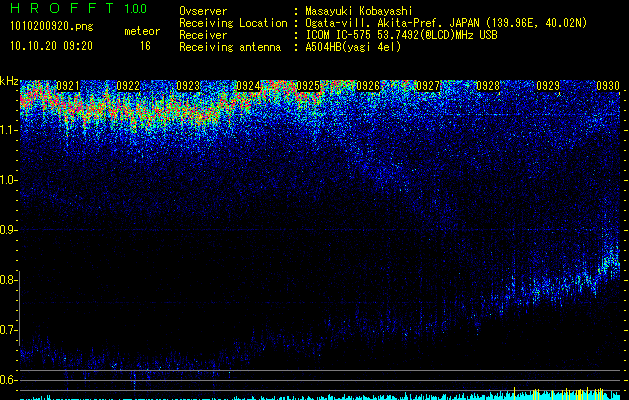Click the Receiving antenna label

230,47
